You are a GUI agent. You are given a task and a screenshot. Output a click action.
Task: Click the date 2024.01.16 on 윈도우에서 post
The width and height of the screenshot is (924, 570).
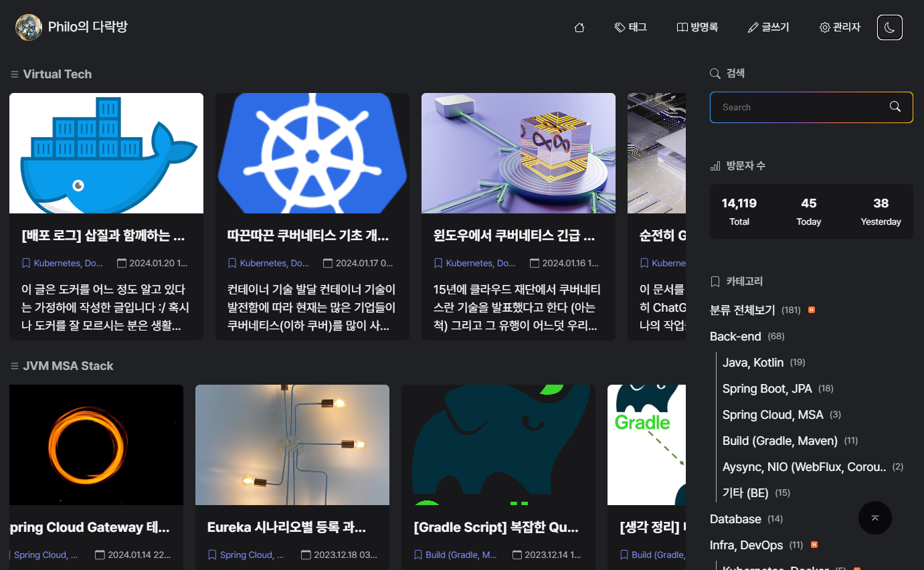pyautogui.click(x=565, y=263)
